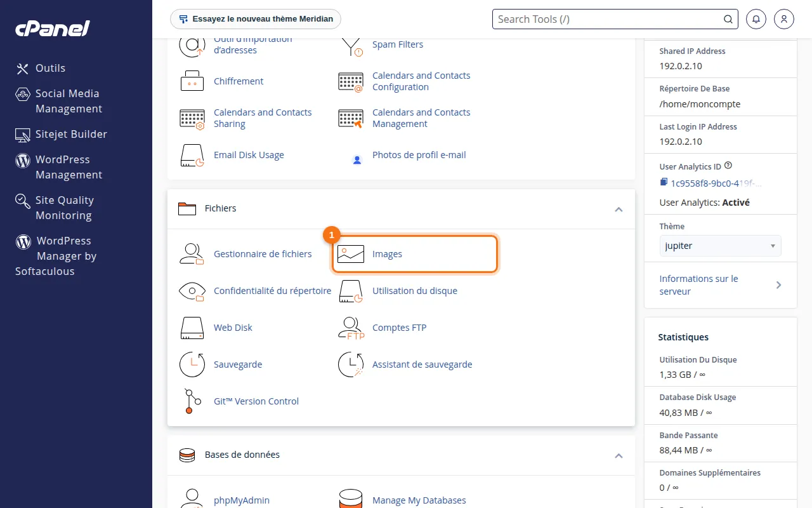Click the Assistant de sauvegarde icon
The height and width of the screenshot is (508, 812).
click(351, 364)
